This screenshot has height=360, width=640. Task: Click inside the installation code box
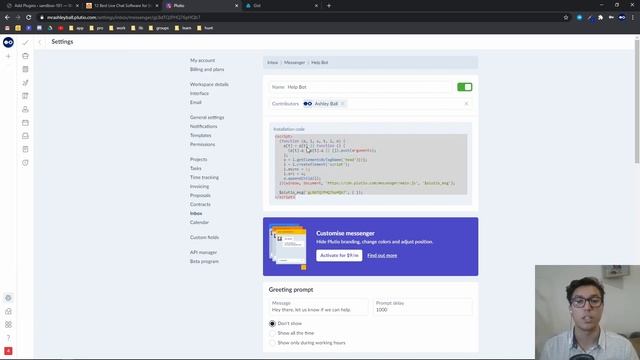(x=371, y=164)
